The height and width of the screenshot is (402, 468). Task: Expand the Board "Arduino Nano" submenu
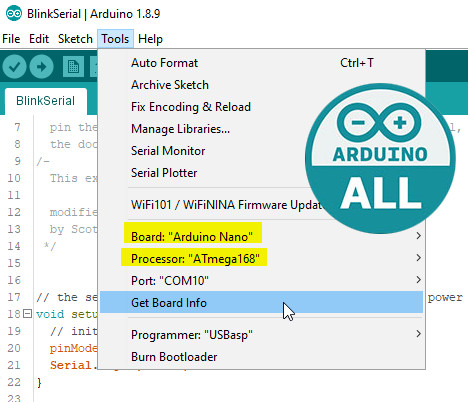pyautogui.click(x=261, y=236)
